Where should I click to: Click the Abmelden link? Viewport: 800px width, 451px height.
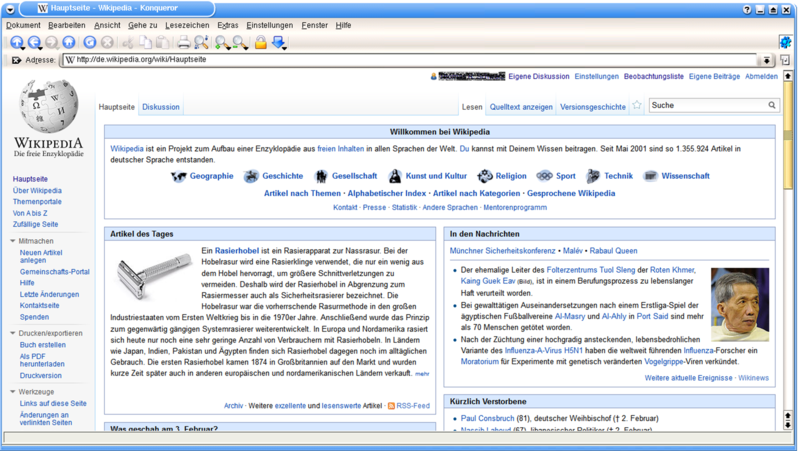point(761,77)
